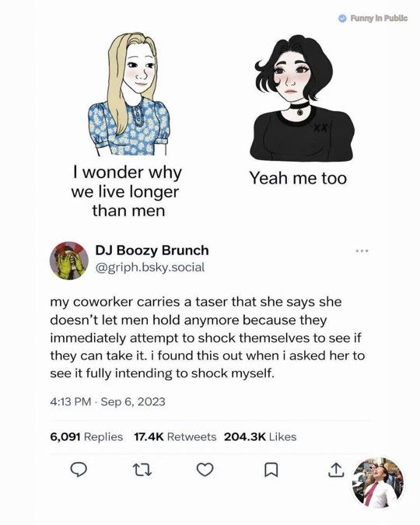View the 17.4K Retweets list
The height and width of the screenshot is (525, 420).
(x=175, y=436)
